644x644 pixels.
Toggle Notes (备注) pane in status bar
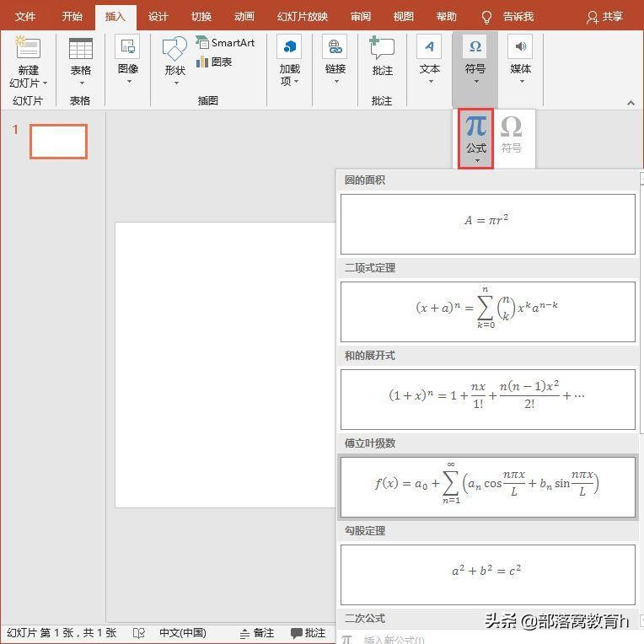[x=257, y=633]
